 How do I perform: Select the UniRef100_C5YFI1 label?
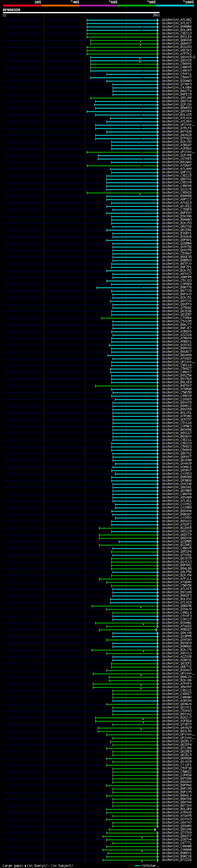pos(176,74)
